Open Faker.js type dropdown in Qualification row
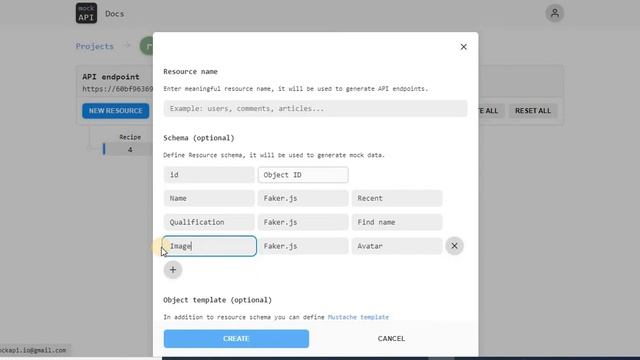This screenshot has height=360, width=640. [x=303, y=222]
